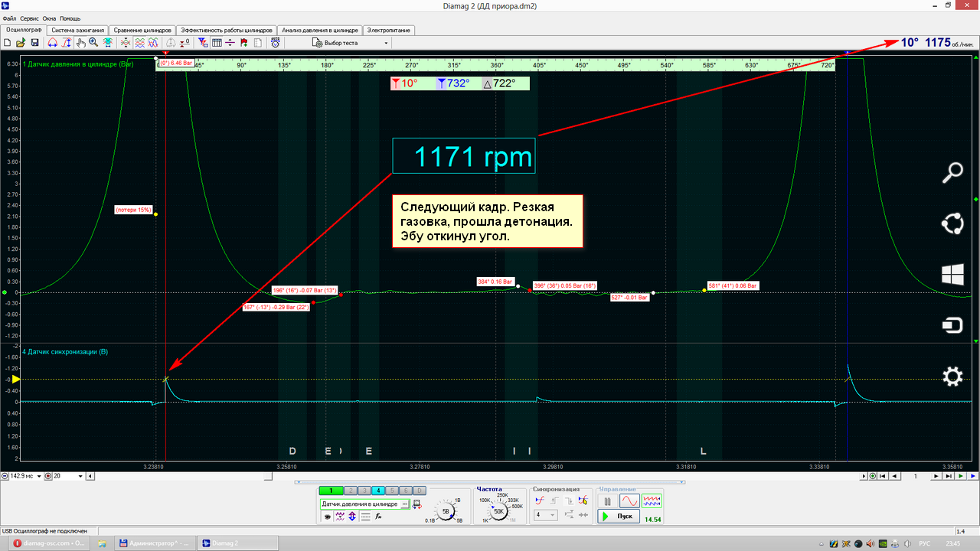Open the Devices charm icon
Image resolution: width=980 pixels, height=551 pixels.
coord(952,326)
